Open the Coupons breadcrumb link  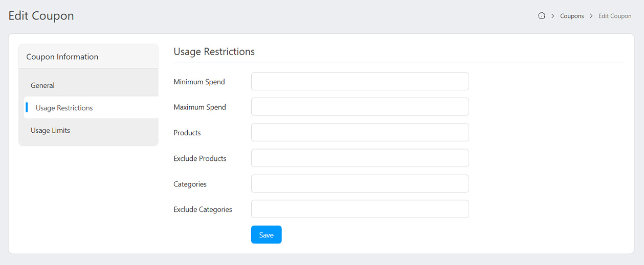(572, 16)
